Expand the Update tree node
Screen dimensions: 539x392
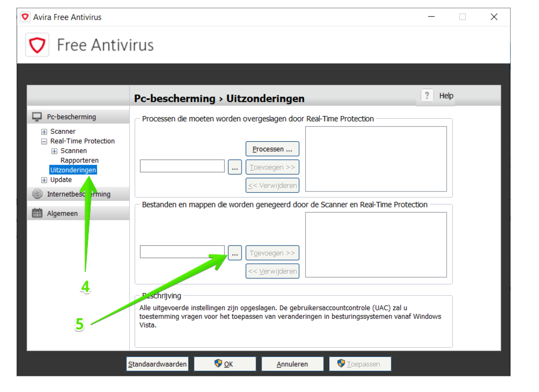pos(44,180)
